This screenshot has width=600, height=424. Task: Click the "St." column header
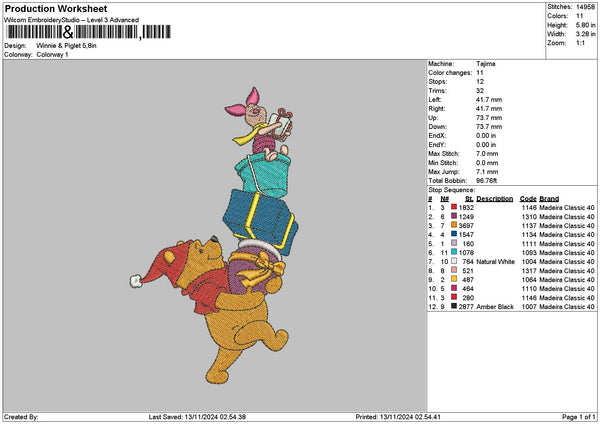[x=470, y=199]
